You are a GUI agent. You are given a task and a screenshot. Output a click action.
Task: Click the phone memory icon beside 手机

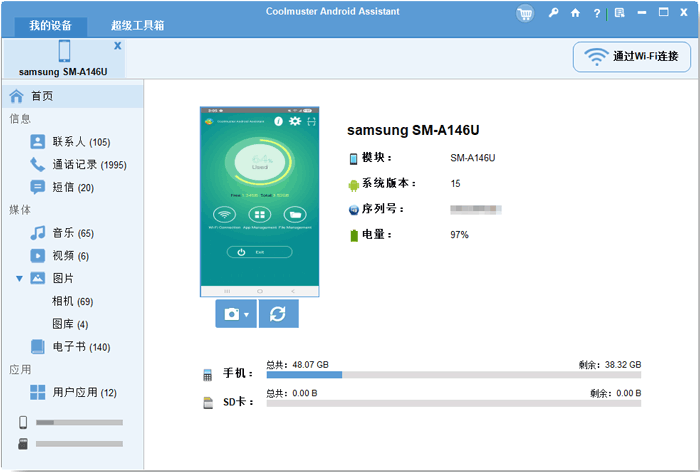pos(208,375)
